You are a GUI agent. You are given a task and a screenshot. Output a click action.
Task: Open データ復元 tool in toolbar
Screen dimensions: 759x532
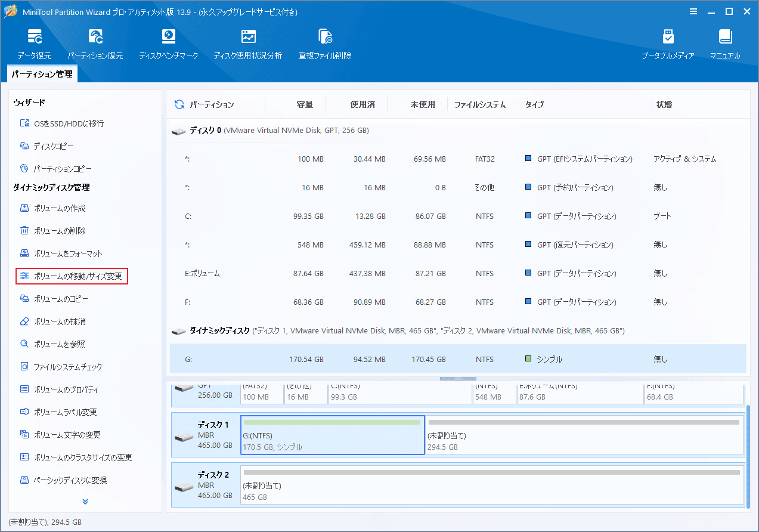point(35,44)
